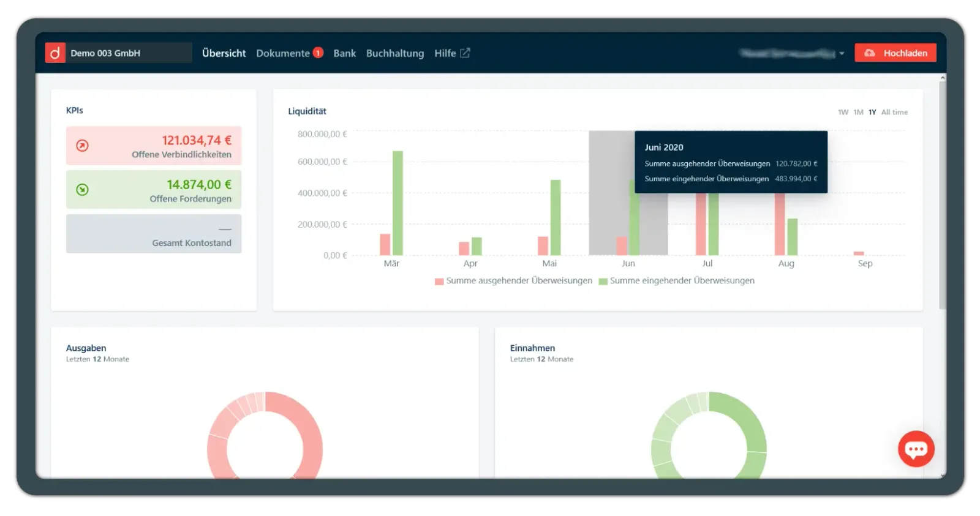
Task: Open the Gesamt Kontostand KPI card
Action: click(x=154, y=234)
